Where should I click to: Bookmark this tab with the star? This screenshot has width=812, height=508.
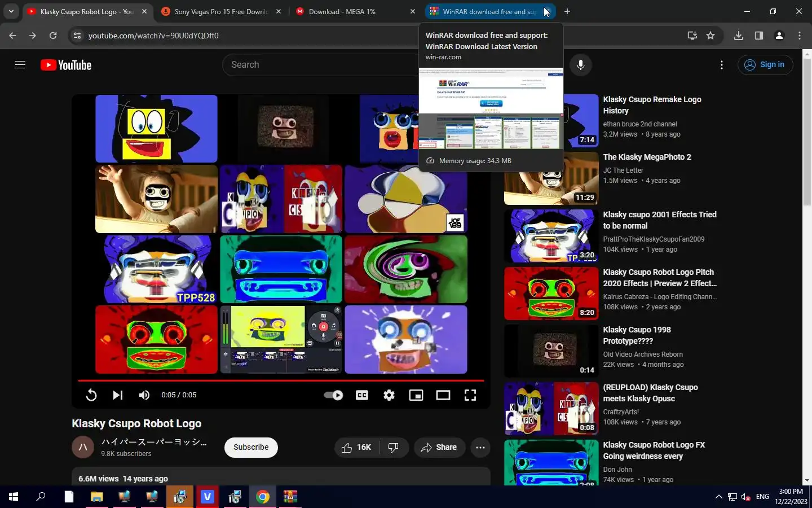tap(710, 36)
